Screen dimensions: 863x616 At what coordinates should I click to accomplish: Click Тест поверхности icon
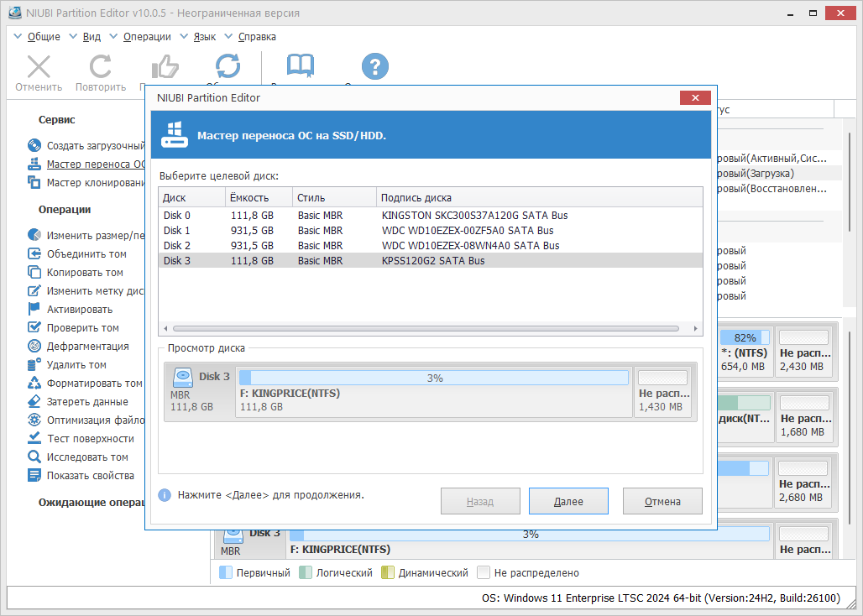[34, 438]
